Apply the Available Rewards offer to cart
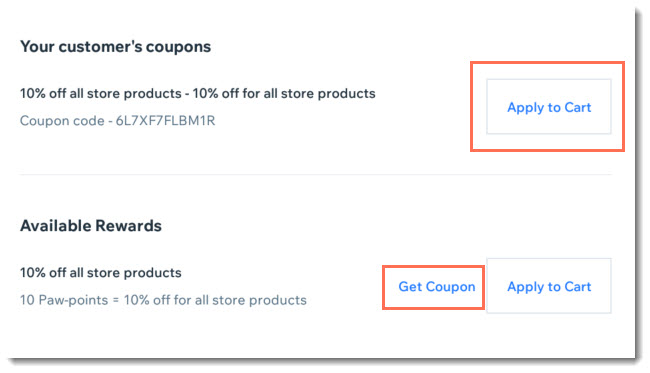This screenshot has width=650, height=373. [548, 286]
